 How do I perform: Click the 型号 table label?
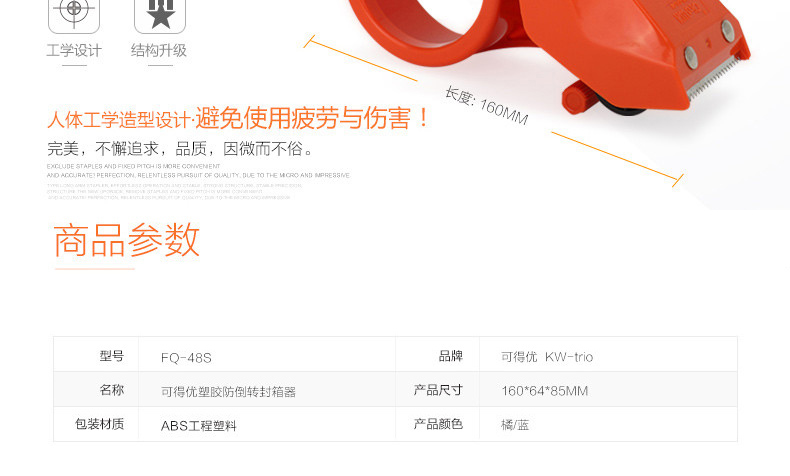(x=111, y=356)
